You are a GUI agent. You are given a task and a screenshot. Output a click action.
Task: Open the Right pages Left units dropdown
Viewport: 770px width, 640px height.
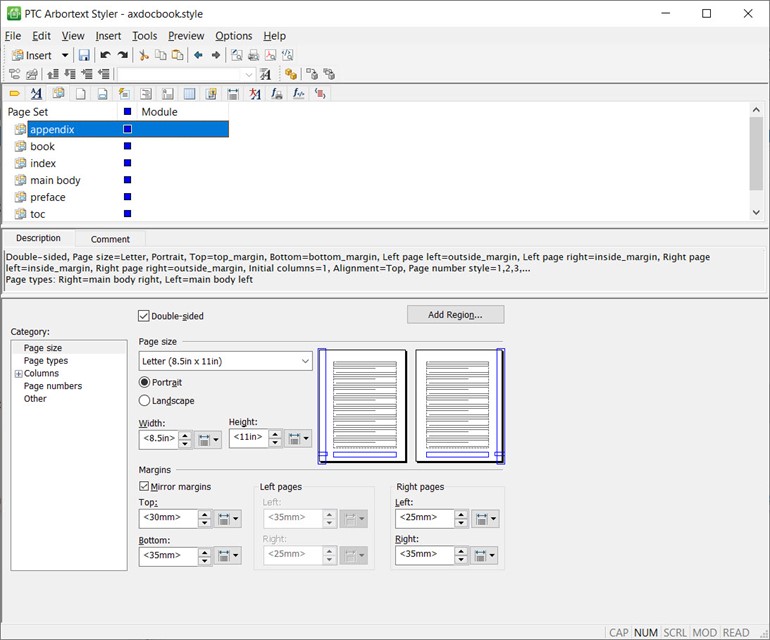(x=486, y=518)
